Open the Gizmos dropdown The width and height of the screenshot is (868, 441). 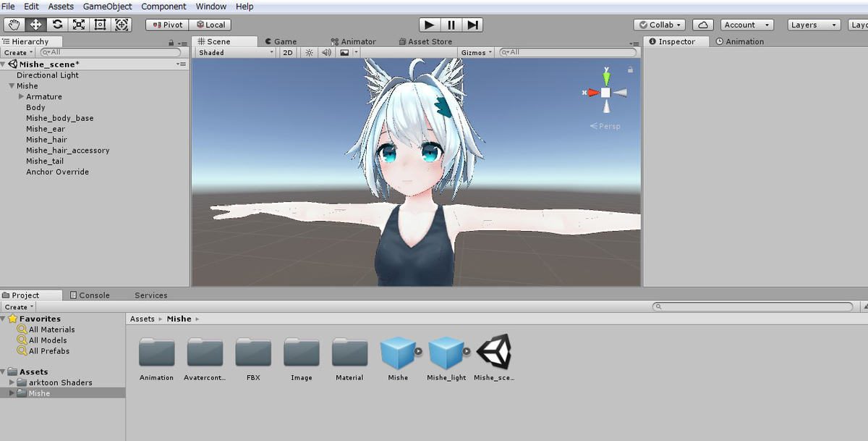(x=475, y=51)
